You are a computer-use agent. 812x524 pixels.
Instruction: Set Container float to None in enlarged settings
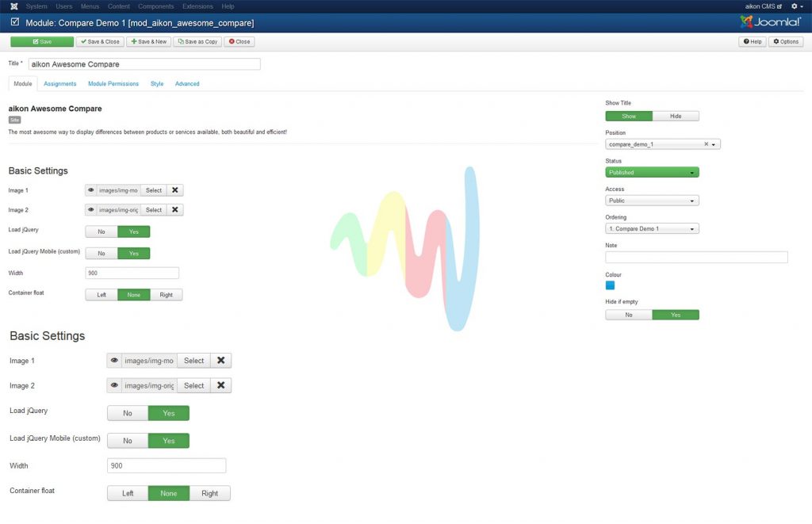coord(169,493)
